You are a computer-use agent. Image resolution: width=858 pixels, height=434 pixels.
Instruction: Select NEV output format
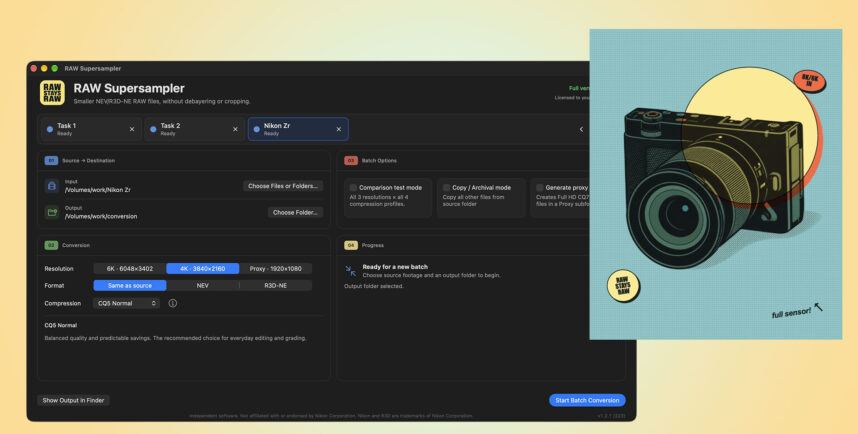[x=202, y=285]
